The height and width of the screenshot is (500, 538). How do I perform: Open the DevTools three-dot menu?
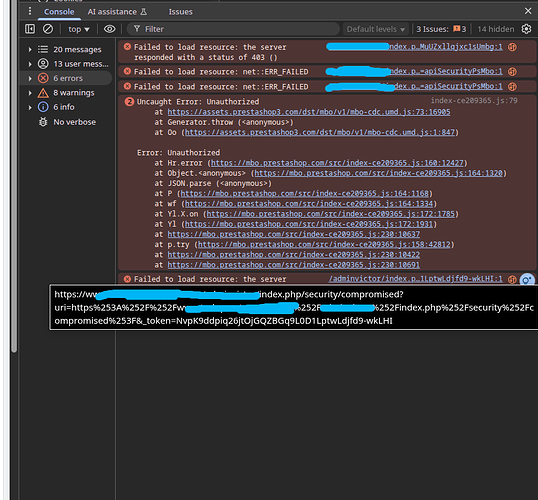(30, 11)
